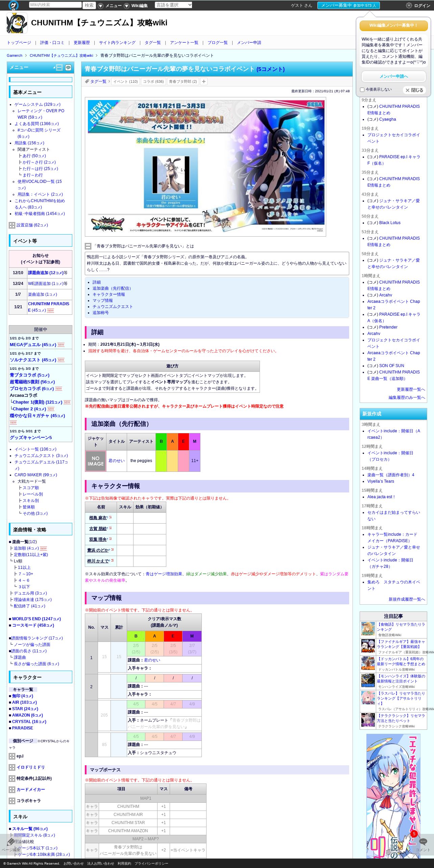
Task: Open MEGAデュエル event in sidebar
Action: pyautogui.click(x=33, y=345)
